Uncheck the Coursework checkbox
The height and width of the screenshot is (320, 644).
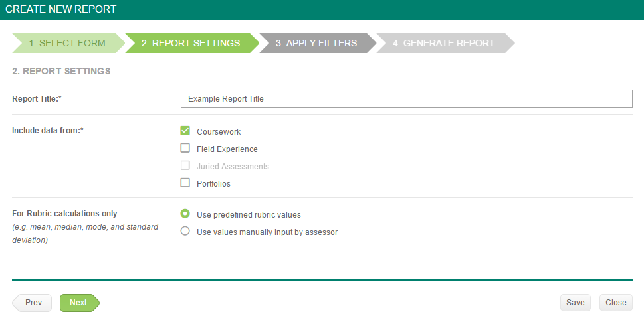[185, 131]
